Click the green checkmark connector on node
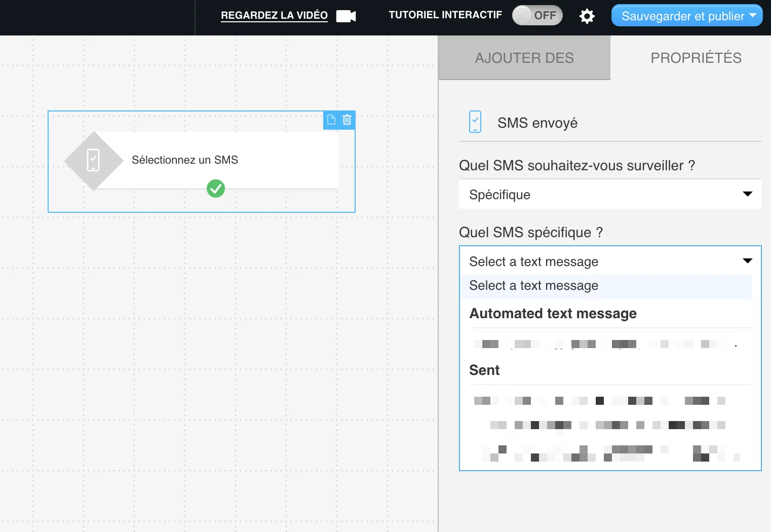The width and height of the screenshot is (771, 532). (216, 188)
